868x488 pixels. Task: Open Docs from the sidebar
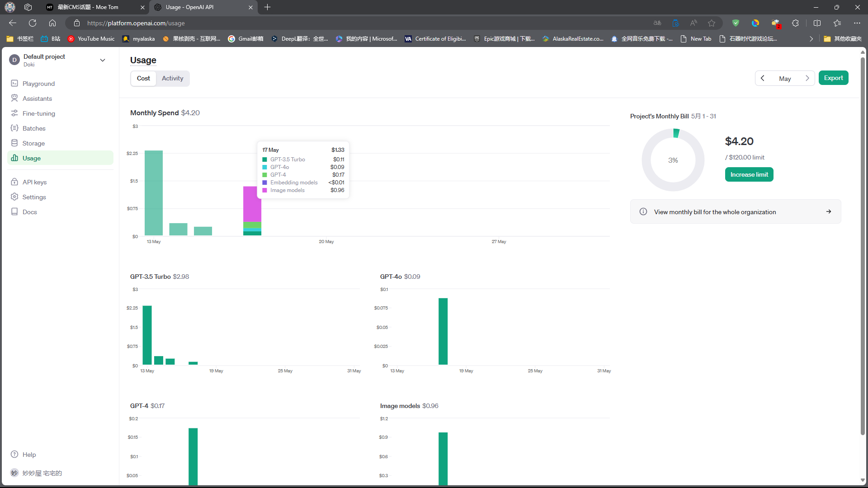[x=29, y=212]
